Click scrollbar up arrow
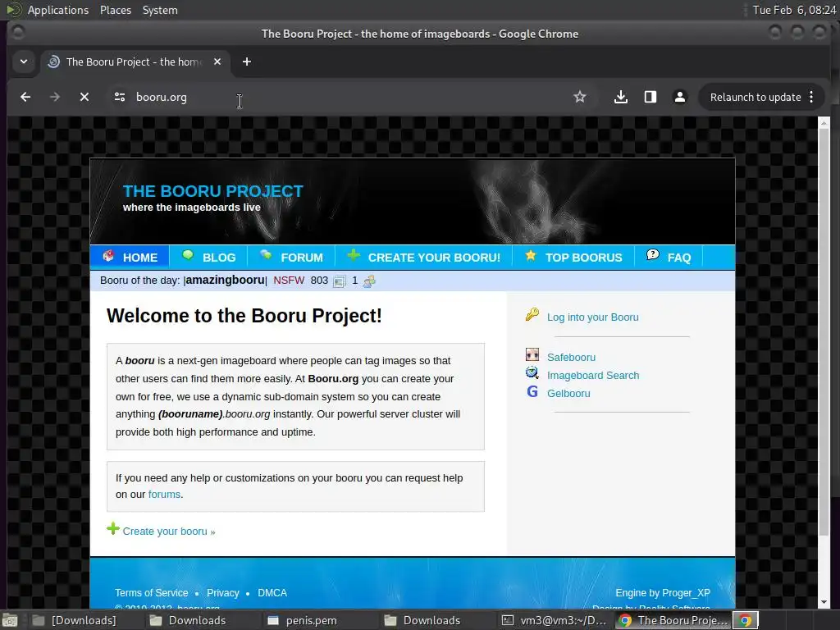The image size is (840, 630). pos(824,123)
